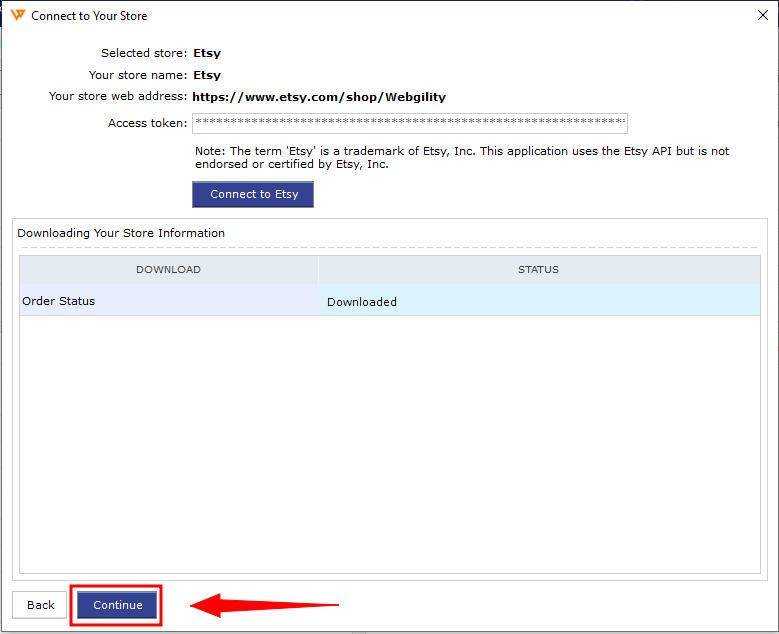Click the Etsy value beside Your store name
The width and height of the screenshot is (779, 634).
206,75
